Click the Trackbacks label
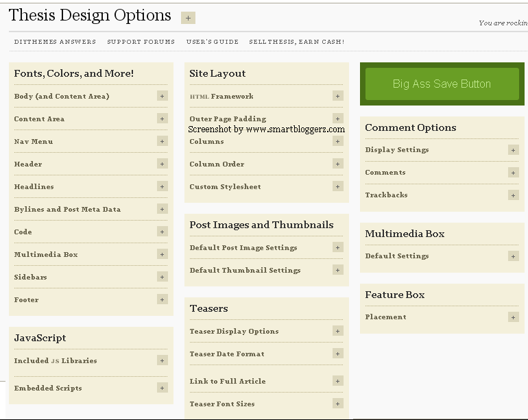Screen dimensions: 528x420 [386, 195]
